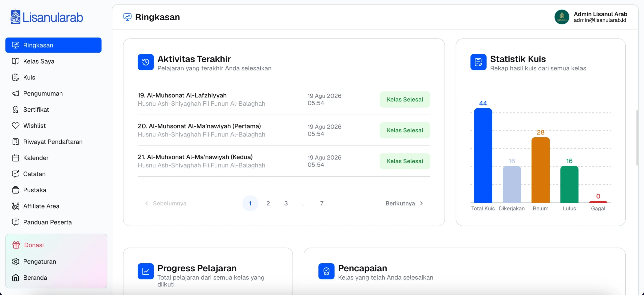Go to pagination page 3
The height and width of the screenshot is (295, 644).
(286, 203)
